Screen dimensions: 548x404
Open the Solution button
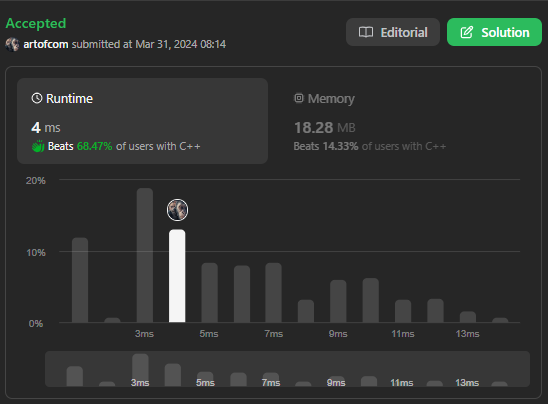(x=494, y=32)
